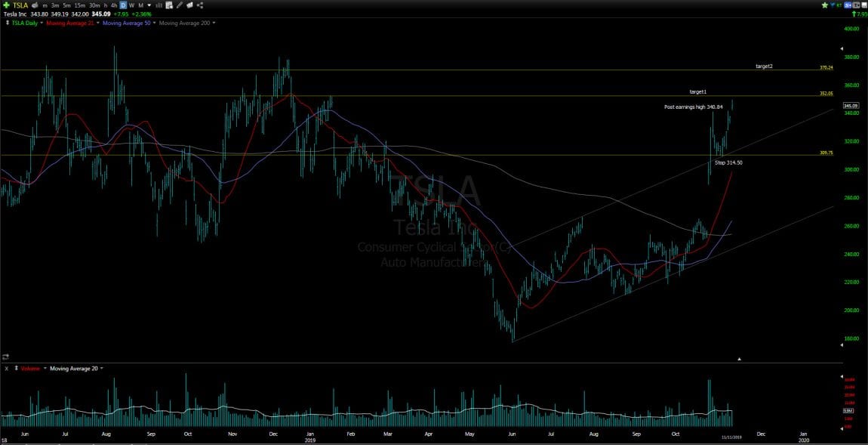868x445 pixels.
Task: Switch chart to 30m interval
Action: pos(94,5)
